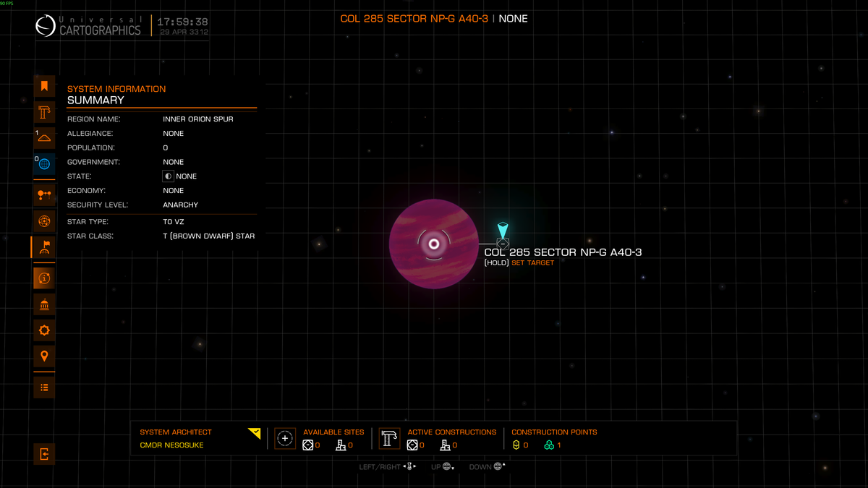Click the green construction points trefoil icon
868x488 pixels.
(549, 445)
